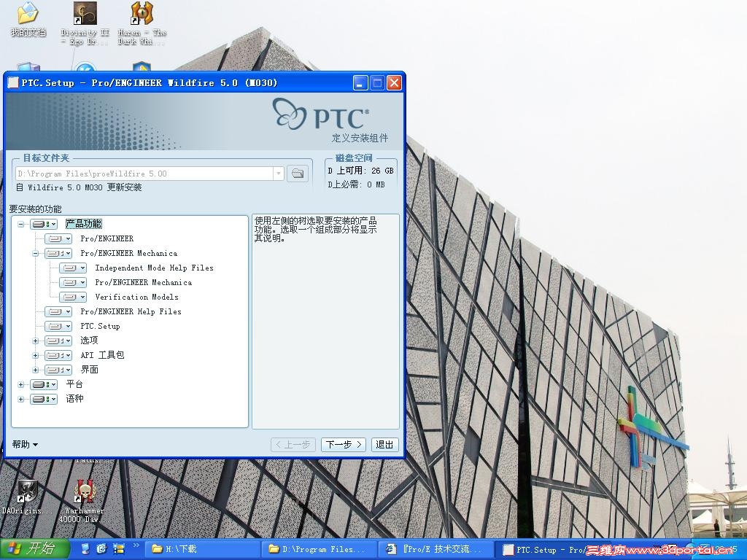Open install dropdown for 界面
This screenshot has height=560, width=747.
click(58, 370)
